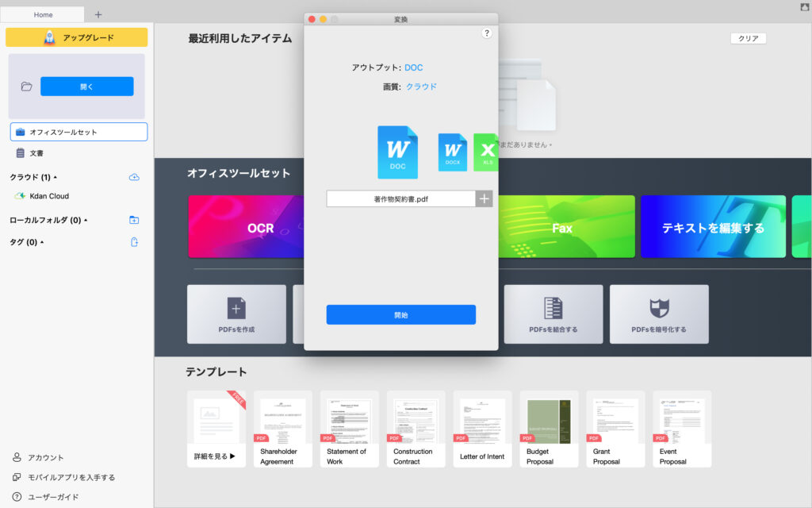Image resolution: width=812 pixels, height=508 pixels.
Task: Click the add tag icon
Action: pyautogui.click(x=134, y=242)
